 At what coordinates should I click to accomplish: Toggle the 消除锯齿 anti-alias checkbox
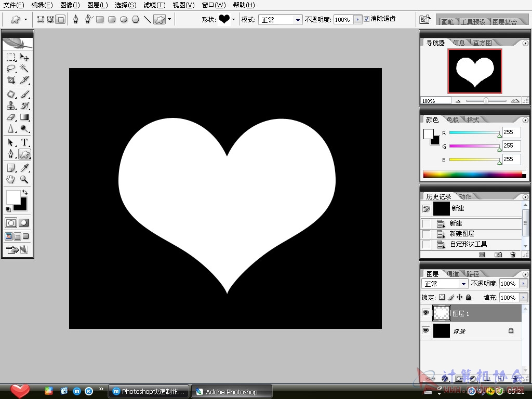pyautogui.click(x=366, y=19)
